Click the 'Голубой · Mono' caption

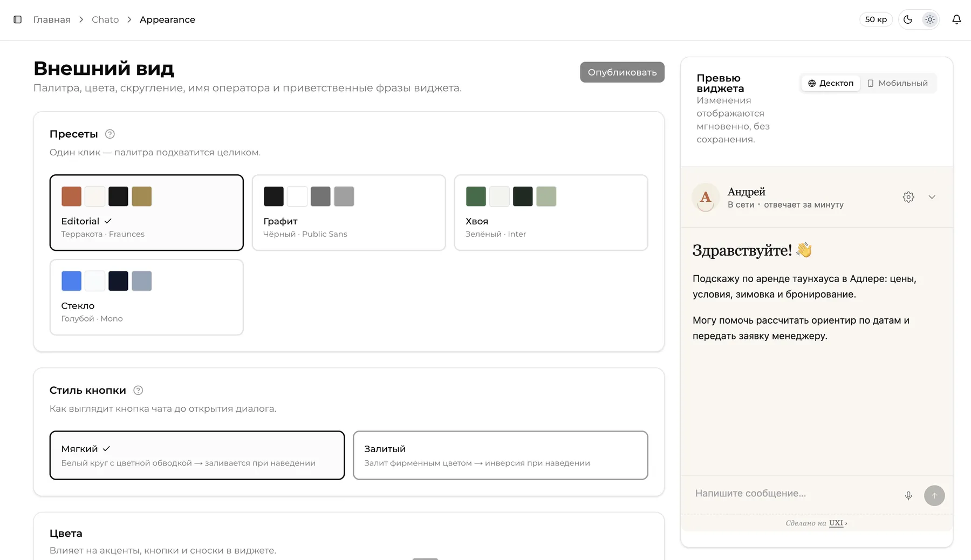92,319
